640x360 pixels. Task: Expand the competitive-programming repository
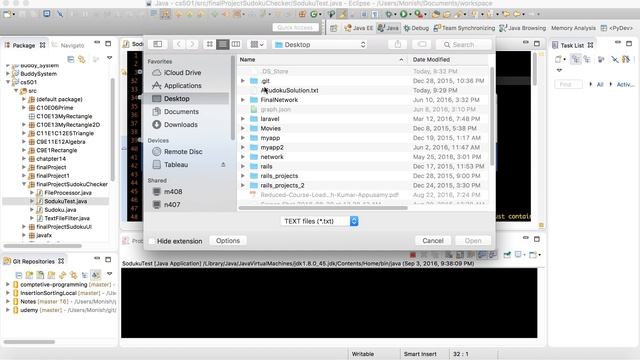(8, 284)
